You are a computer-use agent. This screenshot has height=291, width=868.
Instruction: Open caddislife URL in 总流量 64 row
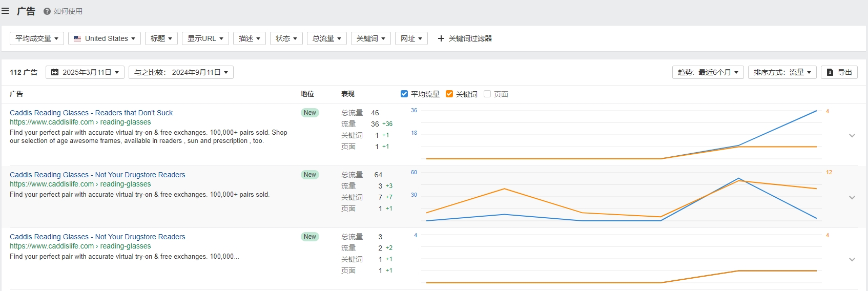point(80,184)
